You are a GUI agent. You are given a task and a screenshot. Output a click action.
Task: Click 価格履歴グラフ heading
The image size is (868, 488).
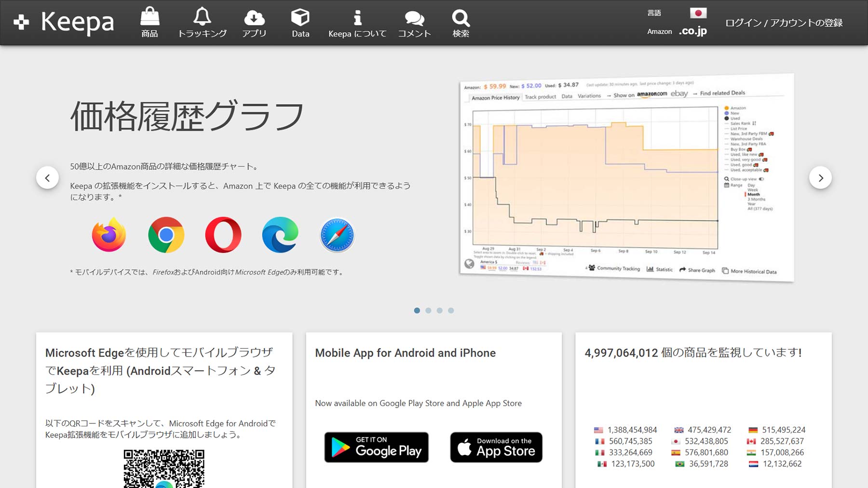coord(187,116)
